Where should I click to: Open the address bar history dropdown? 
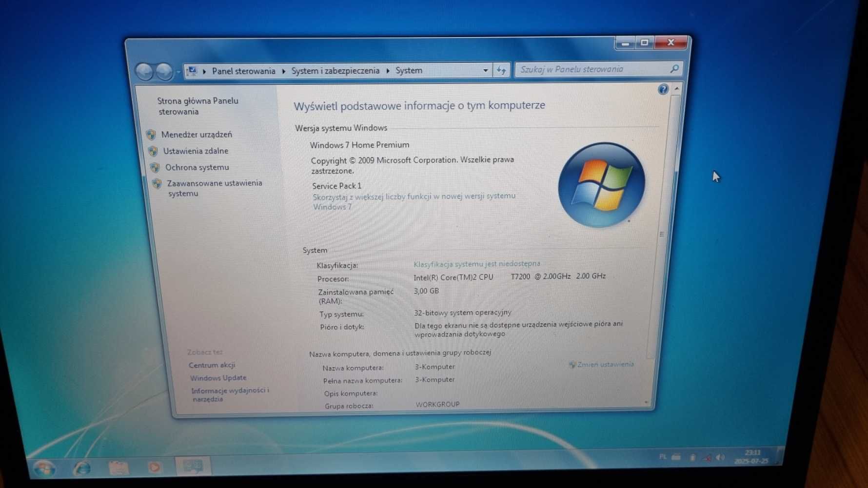(x=485, y=70)
